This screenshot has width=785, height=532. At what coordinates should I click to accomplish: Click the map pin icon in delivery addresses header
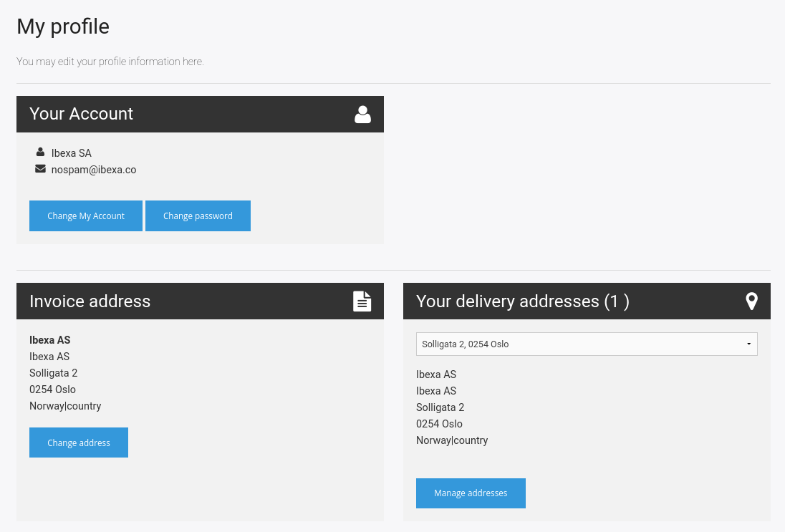[751, 301]
